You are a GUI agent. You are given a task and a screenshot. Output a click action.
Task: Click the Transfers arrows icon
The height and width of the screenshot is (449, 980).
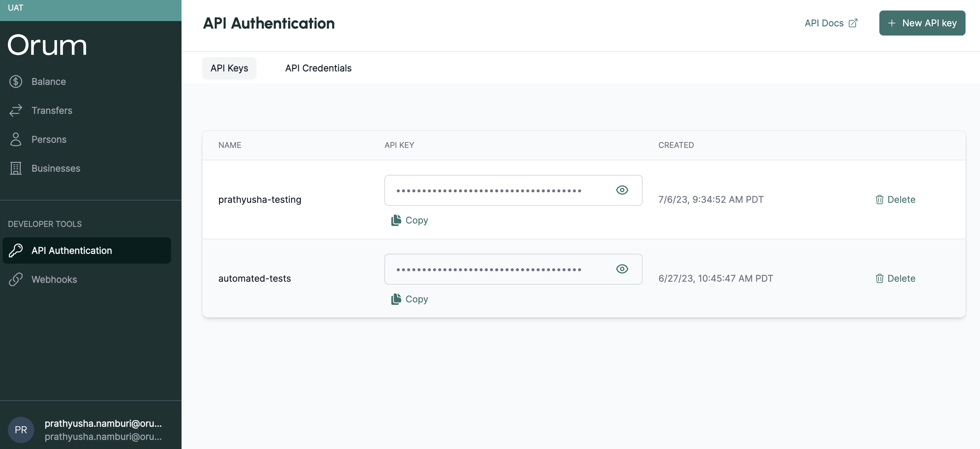coord(15,110)
